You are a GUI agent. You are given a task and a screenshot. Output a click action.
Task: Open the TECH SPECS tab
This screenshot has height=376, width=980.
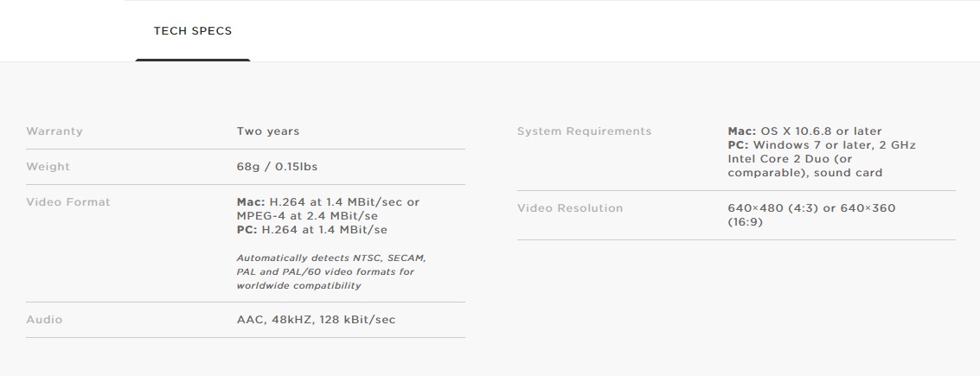click(x=193, y=31)
